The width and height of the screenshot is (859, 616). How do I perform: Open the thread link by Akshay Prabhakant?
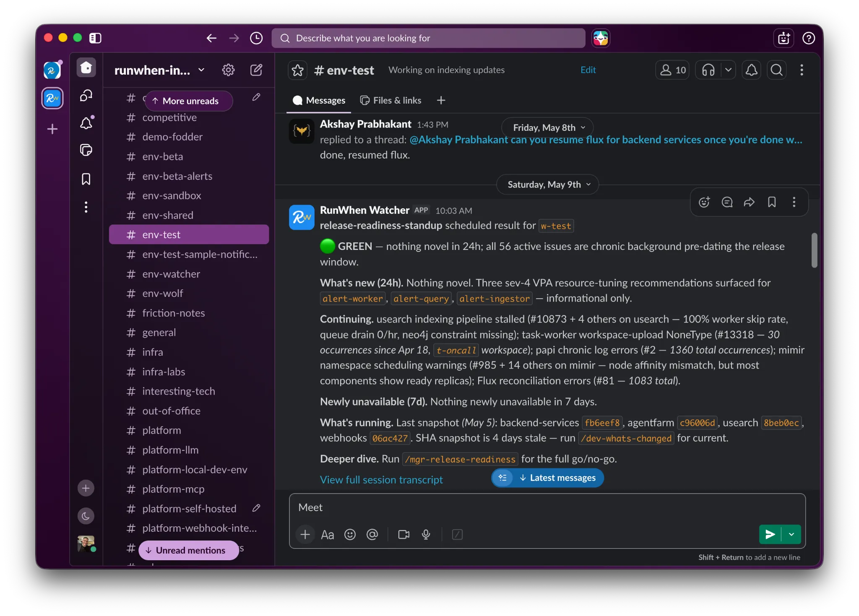pos(606,140)
